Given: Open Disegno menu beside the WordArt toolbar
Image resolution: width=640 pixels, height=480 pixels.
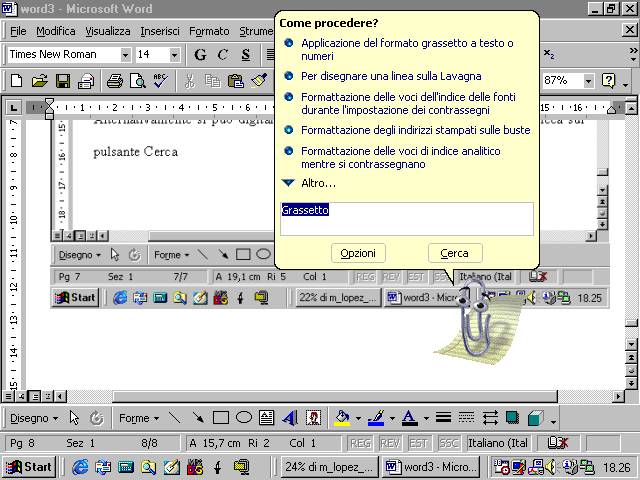Looking at the screenshot, I should pyautogui.click(x=34, y=418).
